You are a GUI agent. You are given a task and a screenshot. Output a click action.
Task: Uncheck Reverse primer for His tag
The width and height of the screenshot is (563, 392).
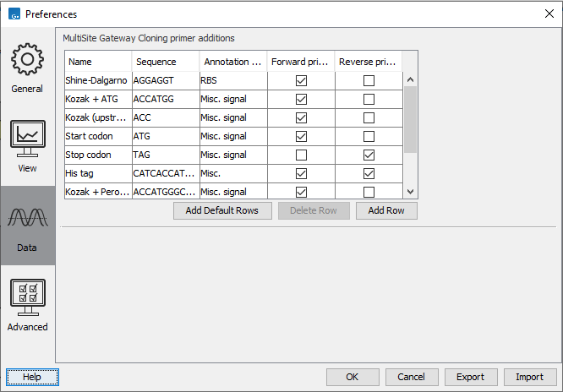[368, 173]
